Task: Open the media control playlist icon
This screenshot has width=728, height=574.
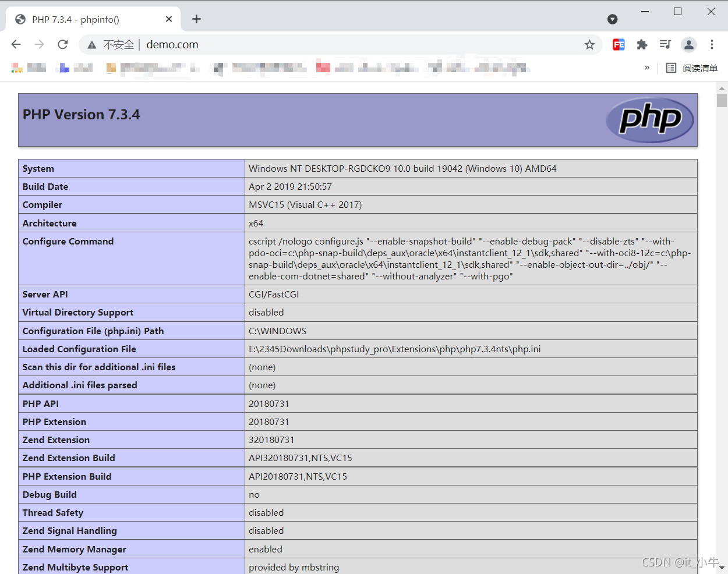Action: coord(665,44)
